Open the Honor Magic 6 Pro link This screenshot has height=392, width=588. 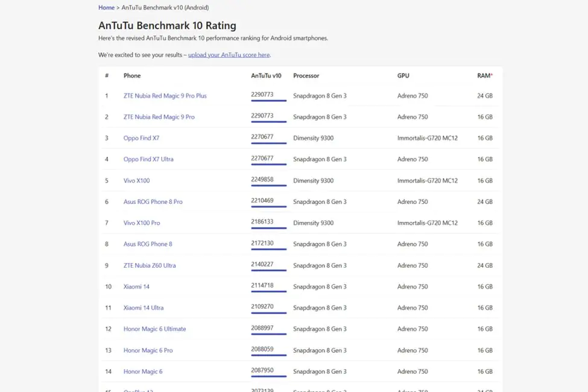click(148, 350)
